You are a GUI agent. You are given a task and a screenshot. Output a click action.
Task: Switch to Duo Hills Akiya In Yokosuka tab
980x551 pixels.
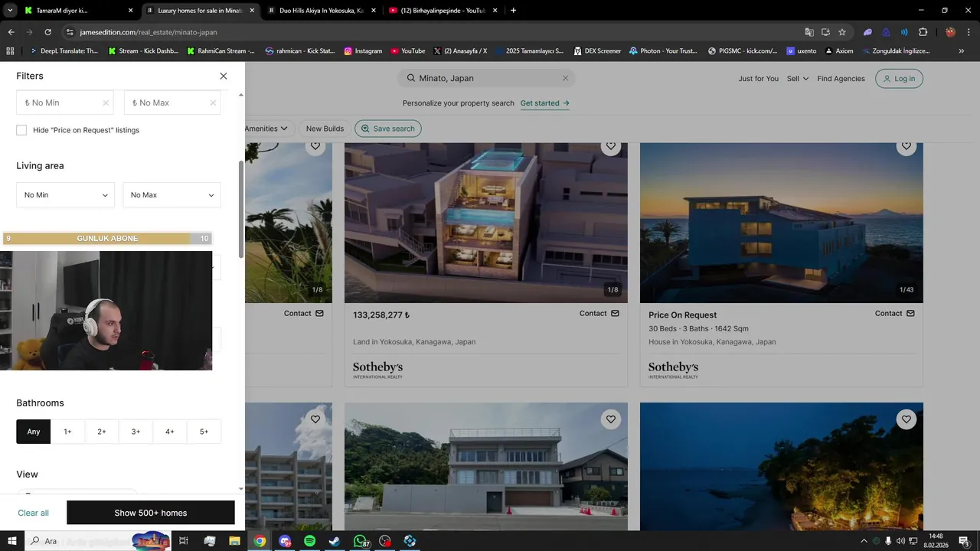(320, 11)
